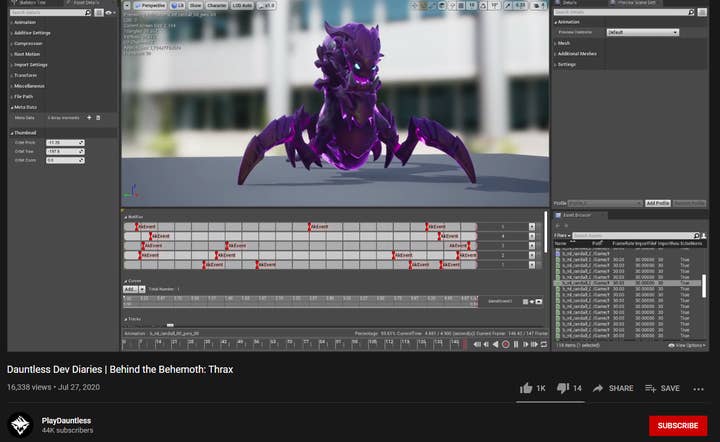Click the search icon in left details panel
Viewport: 720px width, 442px height.
pyautogui.click(x=88, y=13)
